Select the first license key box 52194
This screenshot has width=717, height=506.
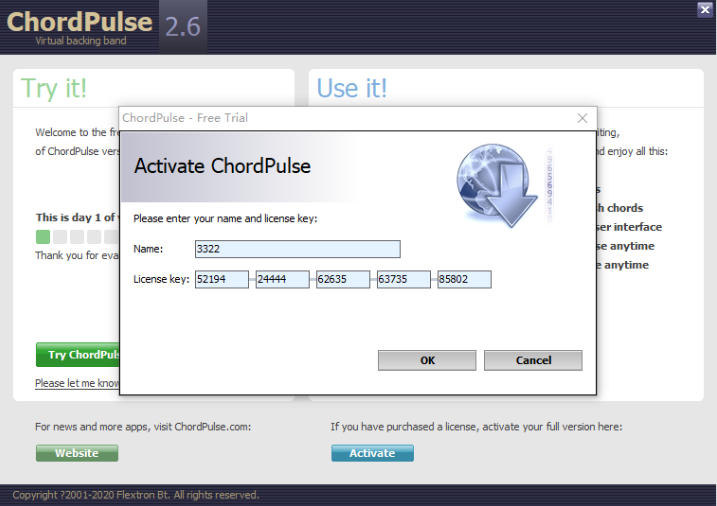(222, 279)
